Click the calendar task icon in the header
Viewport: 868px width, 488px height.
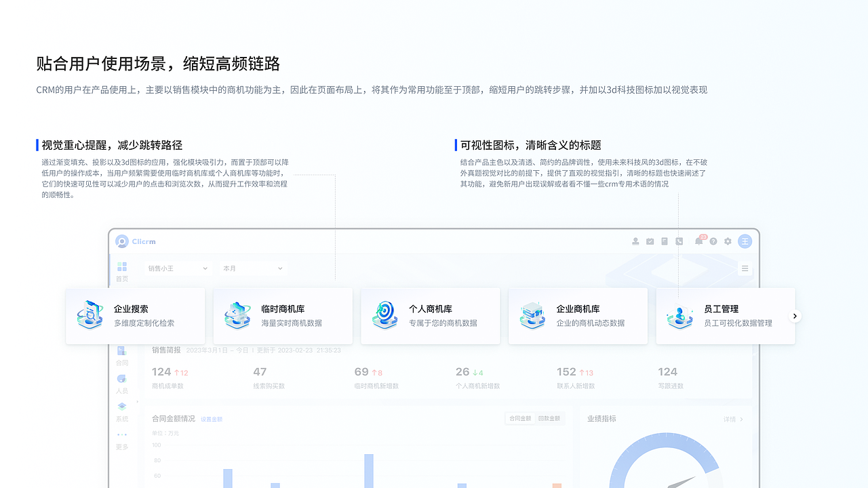click(x=650, y=241)
